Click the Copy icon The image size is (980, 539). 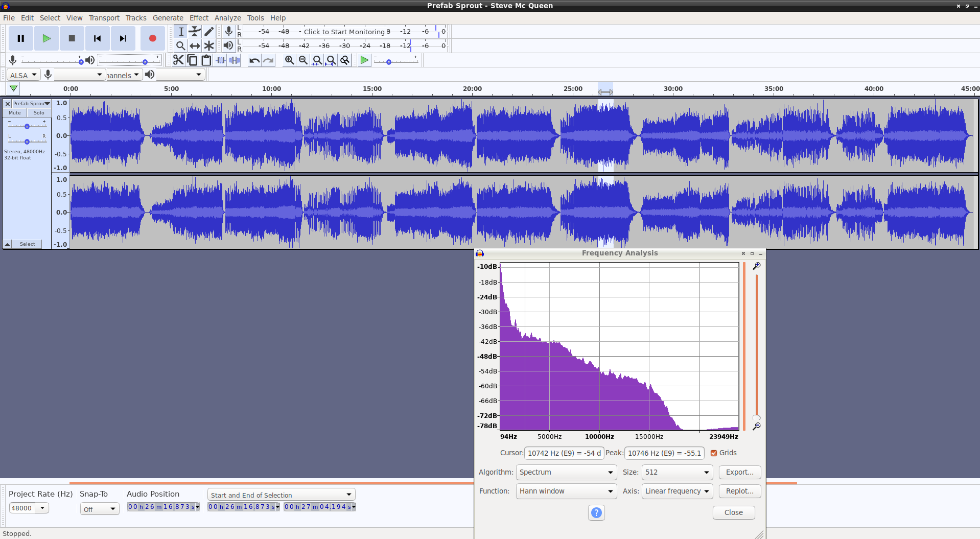tap(192, 60)
